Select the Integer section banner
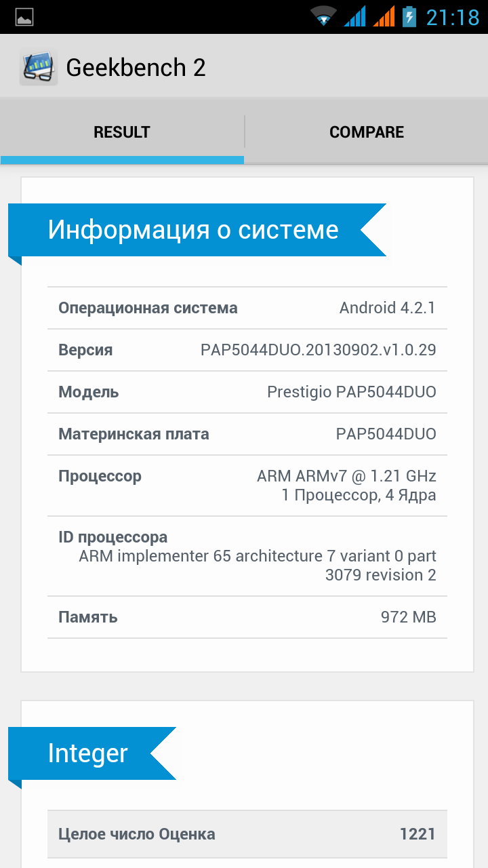This screenshot has height=868, width=488. [88, 753]
